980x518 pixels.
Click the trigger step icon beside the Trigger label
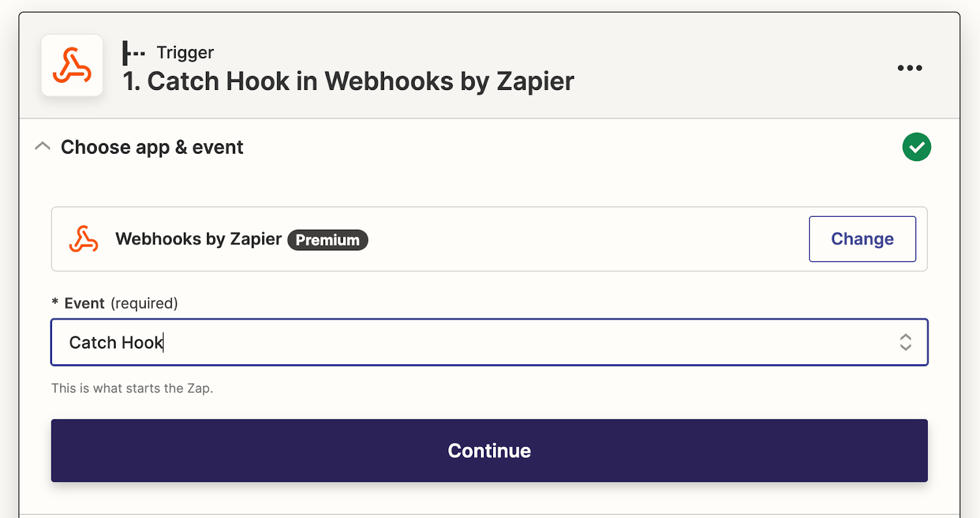(x=133, y=53)
